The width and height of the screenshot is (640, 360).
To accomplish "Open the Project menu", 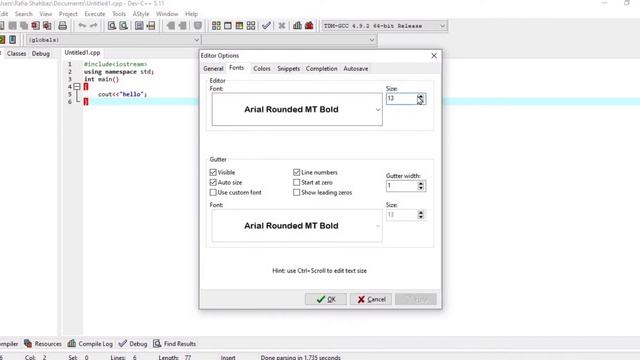I will (x=68, y=14).
